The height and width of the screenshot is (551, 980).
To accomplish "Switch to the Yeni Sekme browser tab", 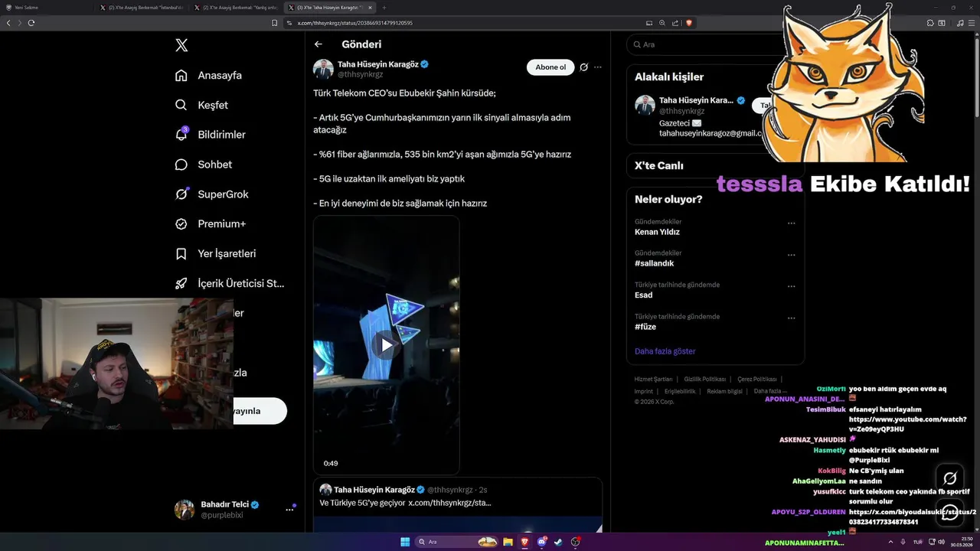I will coord(48,8).
